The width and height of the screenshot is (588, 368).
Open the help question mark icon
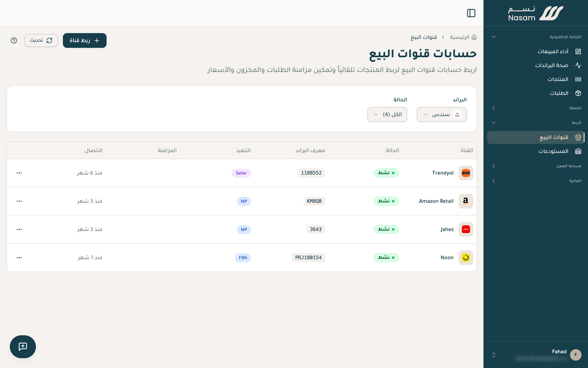click(x=14, y=40)
